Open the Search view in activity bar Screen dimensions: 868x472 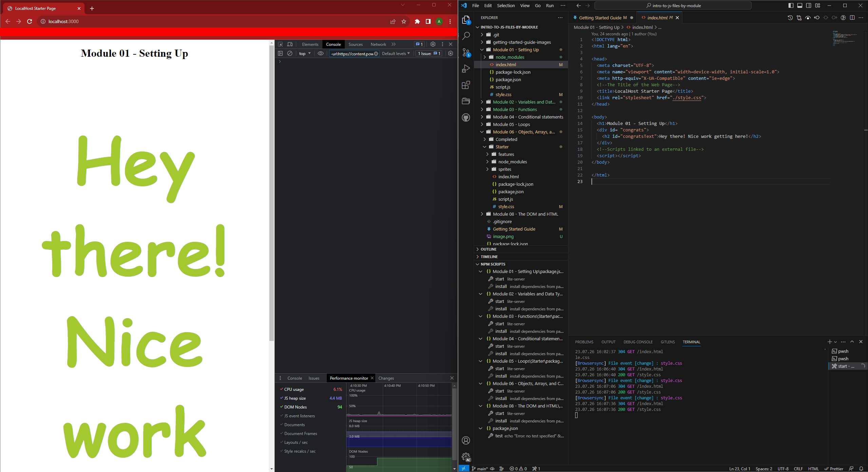[466, 36]
